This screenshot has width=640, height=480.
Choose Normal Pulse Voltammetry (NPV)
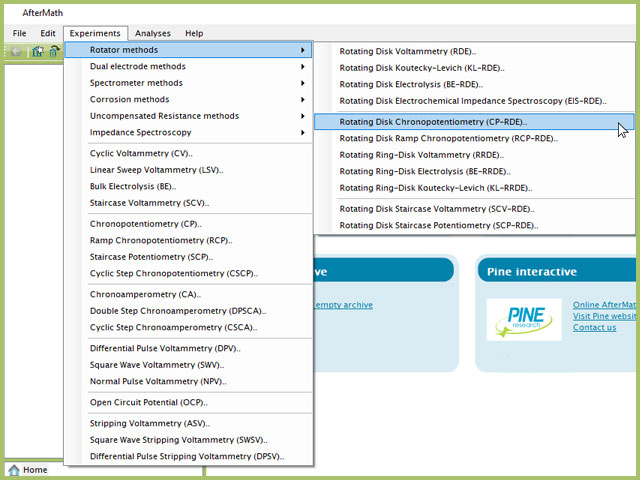(x=188, y=382)
